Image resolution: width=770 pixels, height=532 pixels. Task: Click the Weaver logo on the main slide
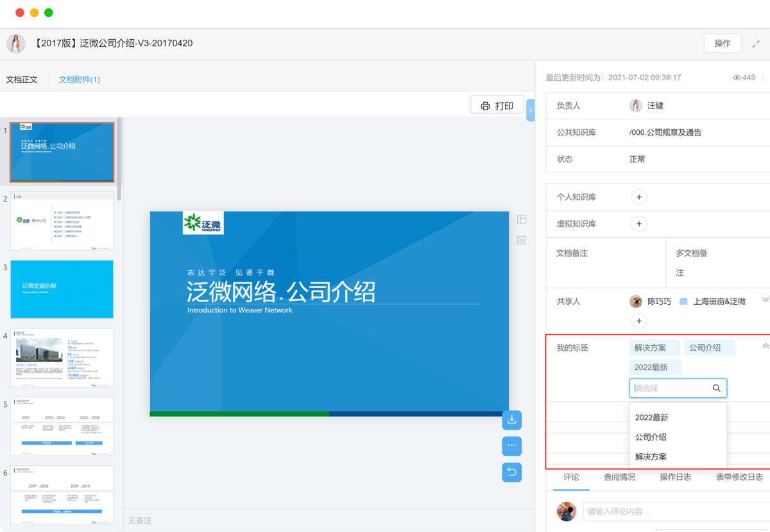(x=203, y=223)
